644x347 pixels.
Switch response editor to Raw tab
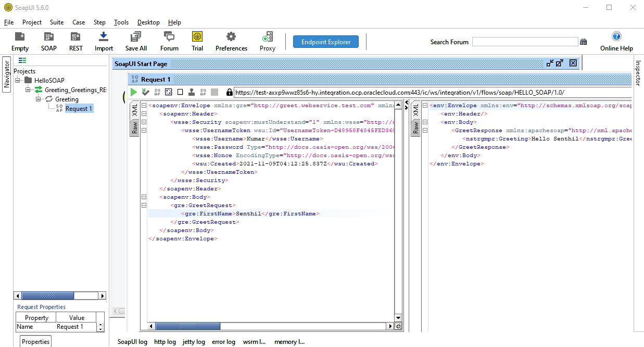[x=415, y=128]
